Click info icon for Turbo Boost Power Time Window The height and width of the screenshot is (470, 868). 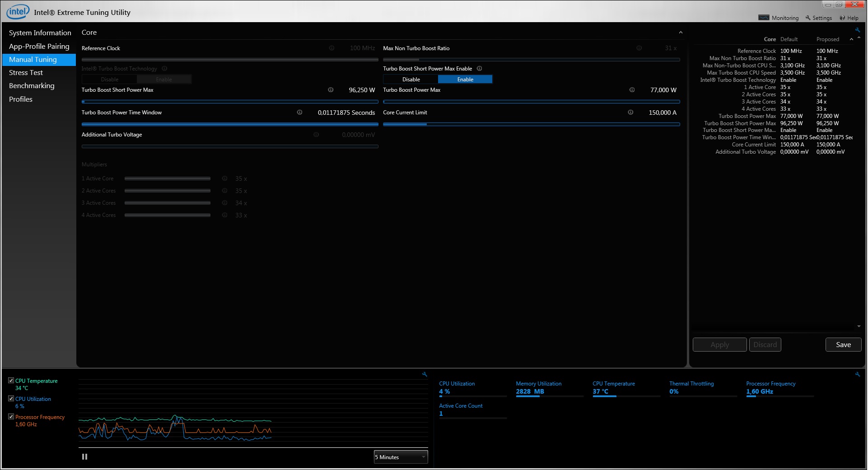click(x=299, y=113)
